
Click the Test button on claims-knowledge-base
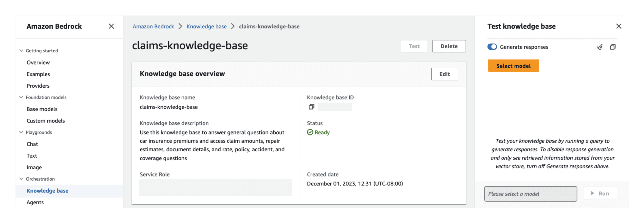(414, 46)
